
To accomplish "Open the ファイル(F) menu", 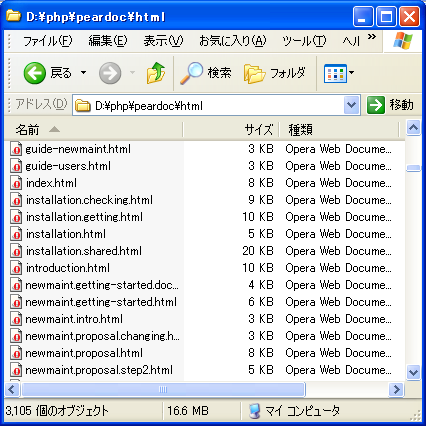I will click(x=48, y=41).
